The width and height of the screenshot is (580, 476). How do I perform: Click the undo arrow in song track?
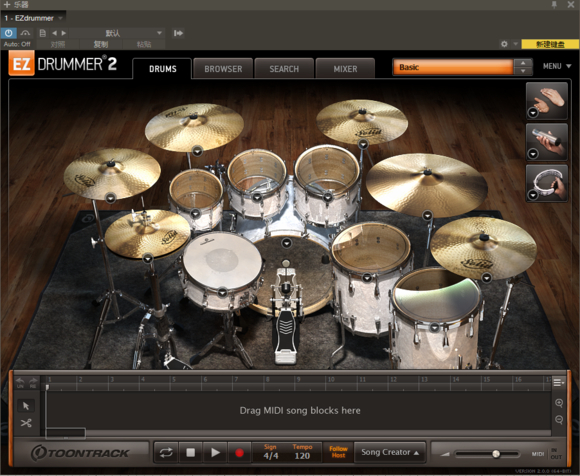click(20, 382)
